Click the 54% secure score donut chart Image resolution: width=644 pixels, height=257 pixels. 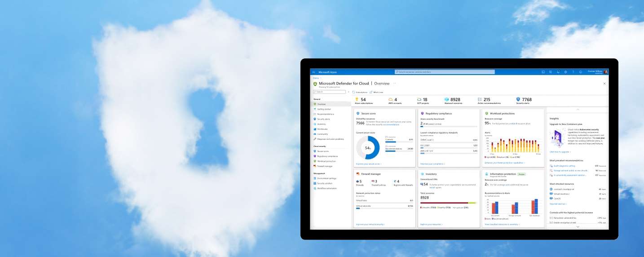click(368, 148)
